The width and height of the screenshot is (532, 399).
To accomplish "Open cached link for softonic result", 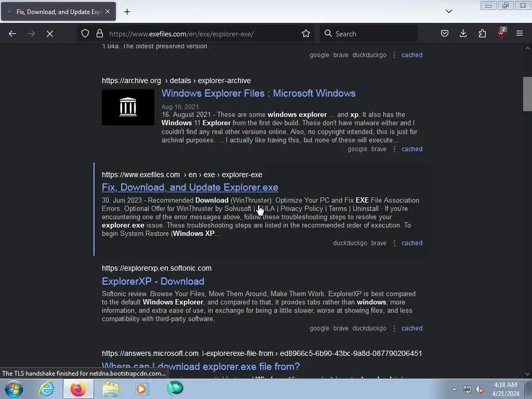I will (412, 328).
